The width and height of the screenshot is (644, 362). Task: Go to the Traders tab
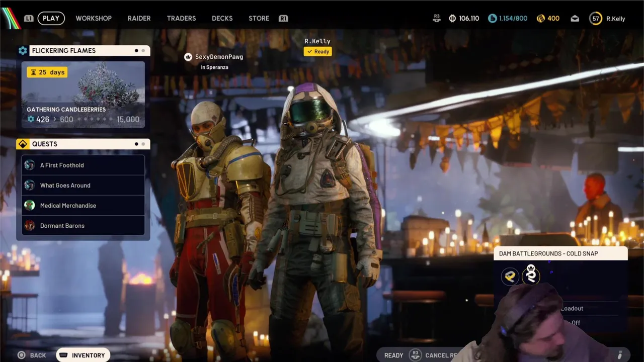[181, 18]
